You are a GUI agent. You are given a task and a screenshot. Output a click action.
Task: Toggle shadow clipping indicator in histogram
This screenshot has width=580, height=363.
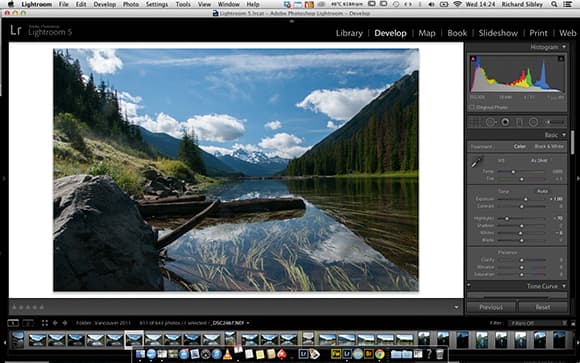point(473,58)
